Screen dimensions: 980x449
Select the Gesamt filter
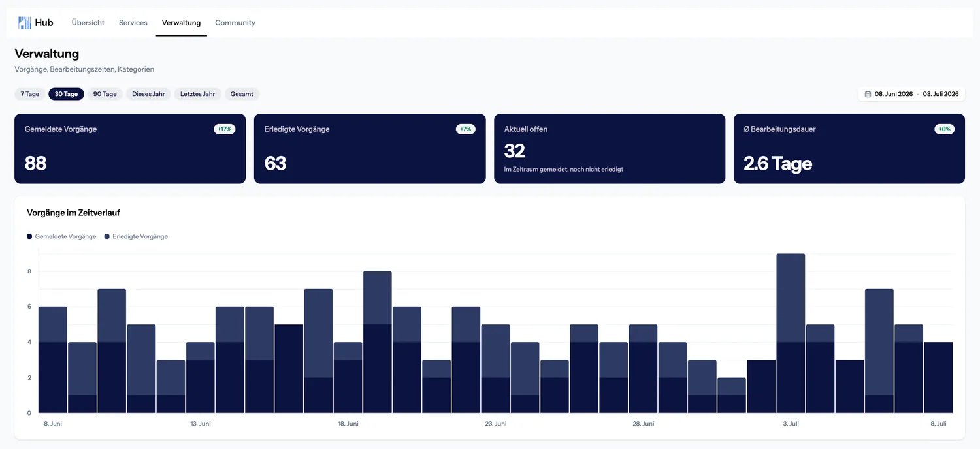[x=242, y=94]
